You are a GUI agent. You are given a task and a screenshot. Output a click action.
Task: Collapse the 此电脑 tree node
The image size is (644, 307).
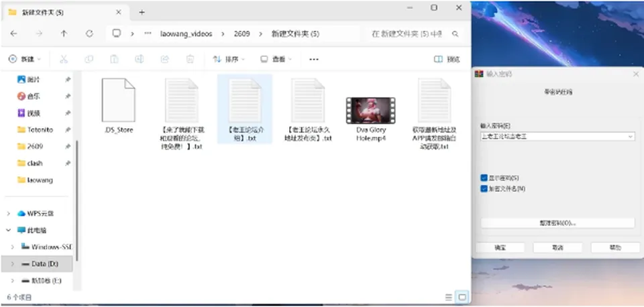point(9,231)
